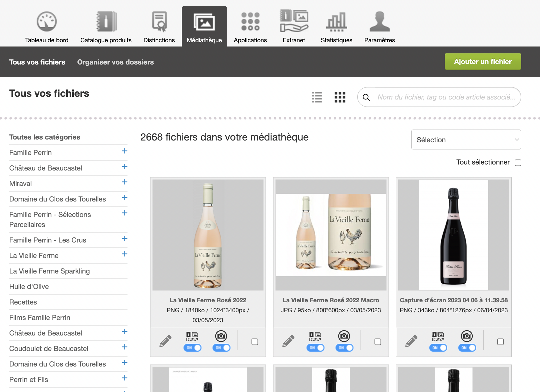Screen dimensions: 540x392
Task: Select checkbox on Capture d'écran card
Action: [500, 342]
